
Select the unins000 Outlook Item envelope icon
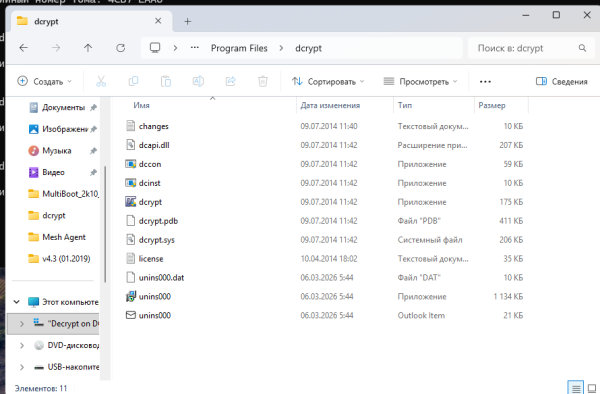pyautogui.click(x=130, y=315)
